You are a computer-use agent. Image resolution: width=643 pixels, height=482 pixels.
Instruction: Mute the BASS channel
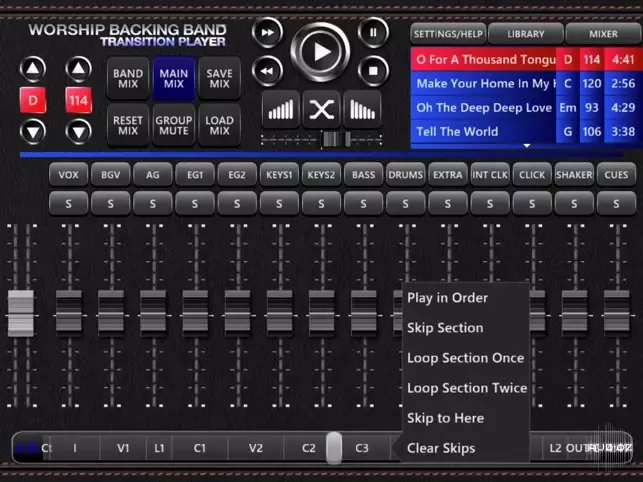coord(363,175)
